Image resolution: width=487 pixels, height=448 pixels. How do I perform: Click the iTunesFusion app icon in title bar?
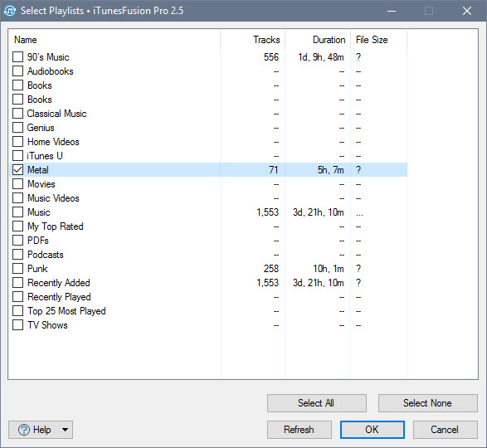click(10, 11)
